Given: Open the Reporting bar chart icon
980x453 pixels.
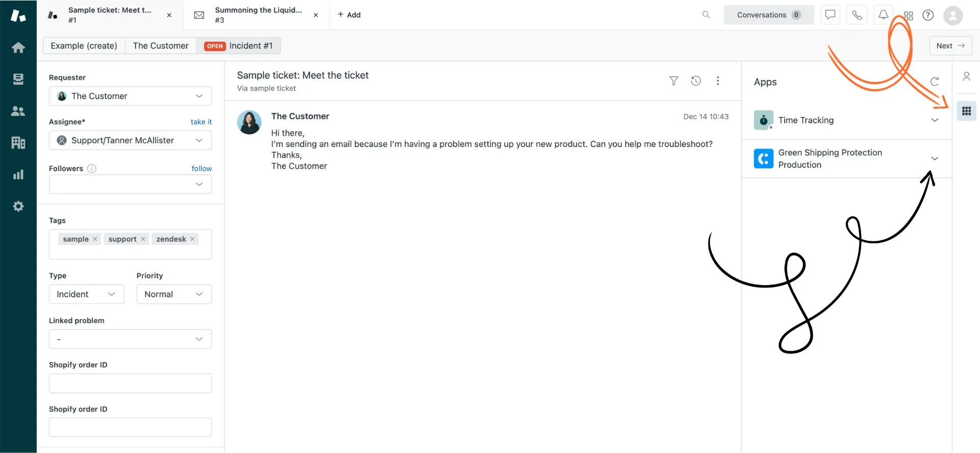Looking at the screenshot, I should [x=18, y=175].
